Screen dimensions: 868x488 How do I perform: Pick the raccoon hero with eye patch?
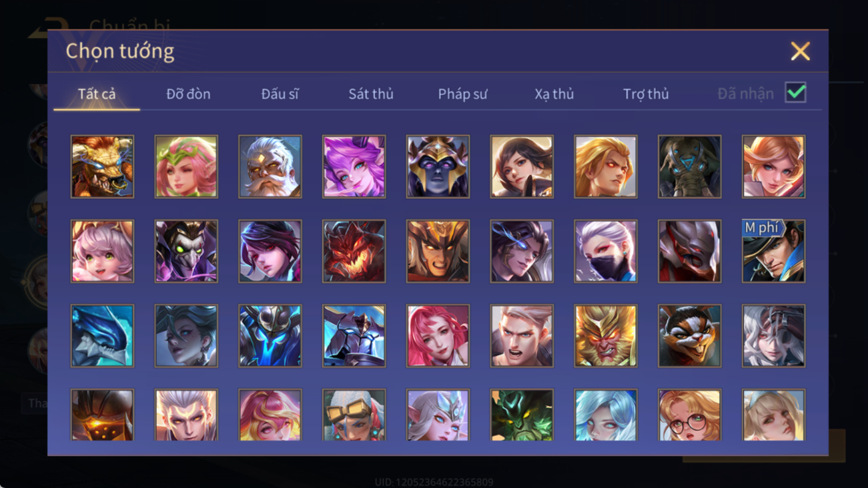[689, 336]
